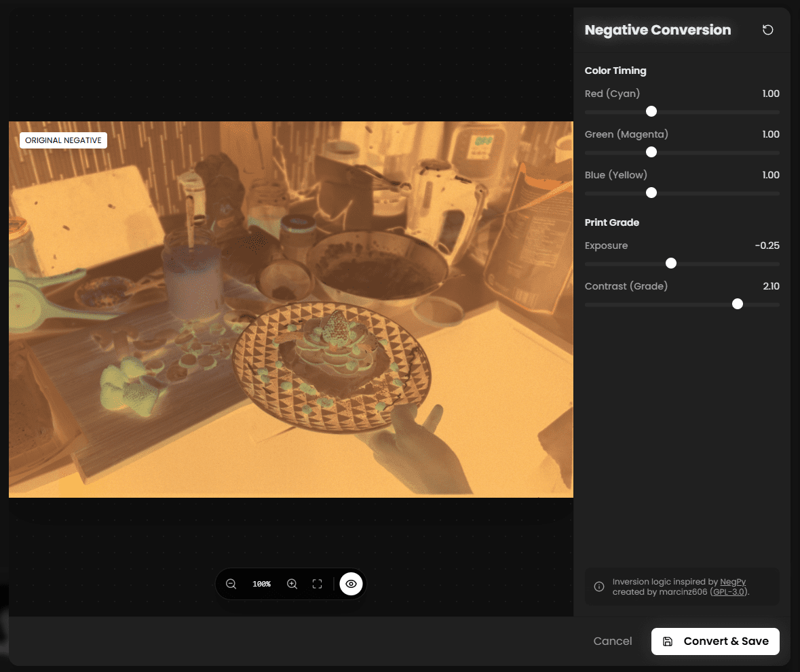Image resolution: width=800 pixels, height=672 pixels.
Task: Cancel the negative conversion
Action: (x=612, y=641)
